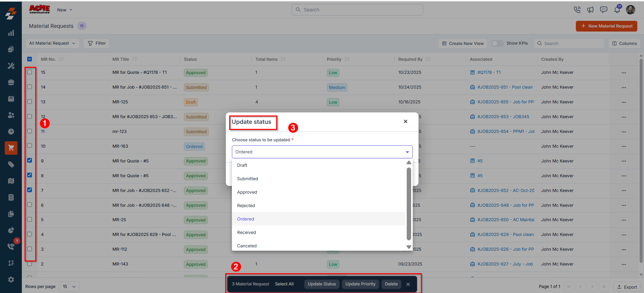The height and width of the screenshot is (293, 644).
Task: Open the price tag sidebar icon
Action: pyautogui.click(x=11, y=164)
